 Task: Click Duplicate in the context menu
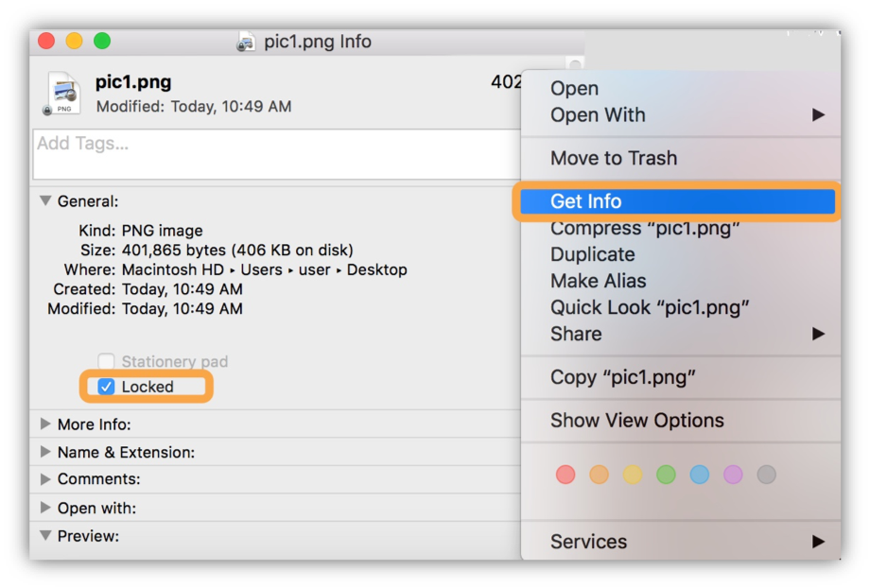[x=592, y=254]
